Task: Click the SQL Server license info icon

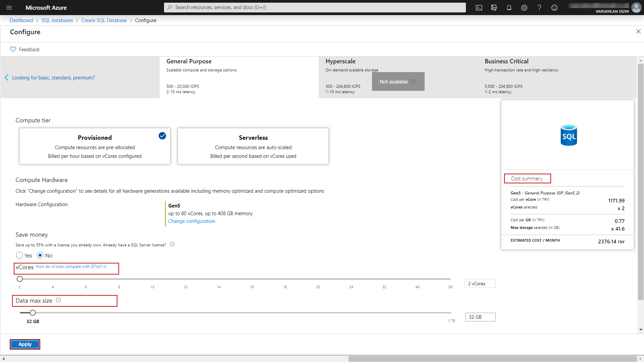Action: click(x=172, y=244)
